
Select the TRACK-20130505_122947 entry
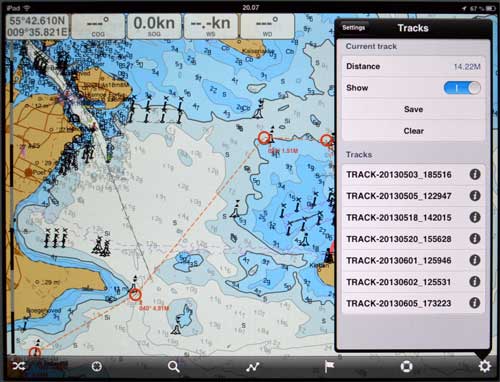(x=413, y=196)
